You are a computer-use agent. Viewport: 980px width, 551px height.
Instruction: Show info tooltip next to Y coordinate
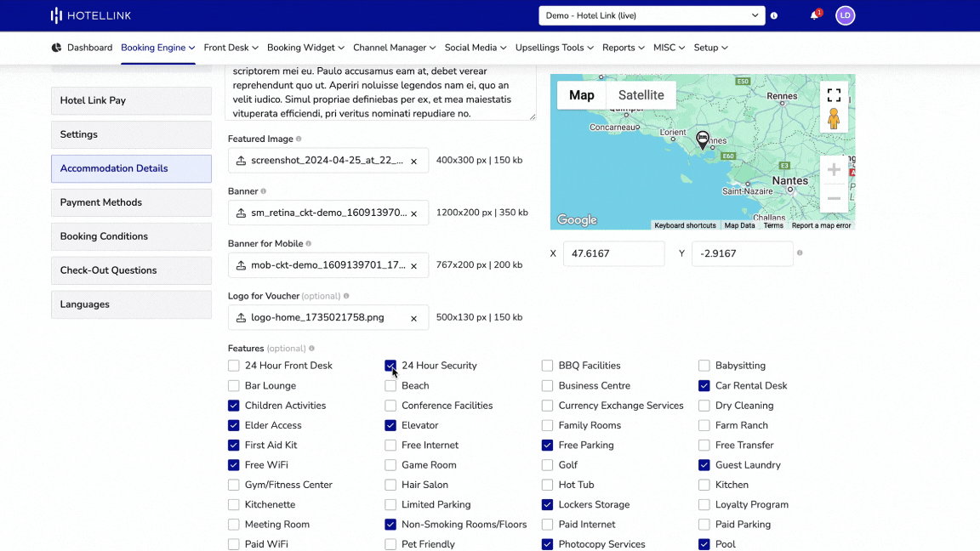(x=800, y=253)
